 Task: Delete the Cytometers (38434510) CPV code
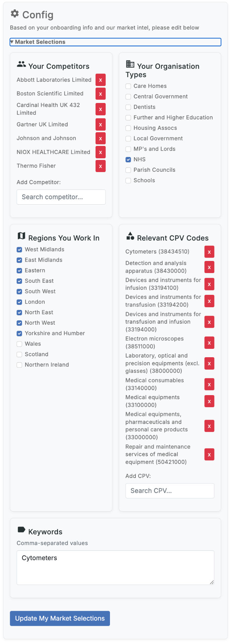209,252
